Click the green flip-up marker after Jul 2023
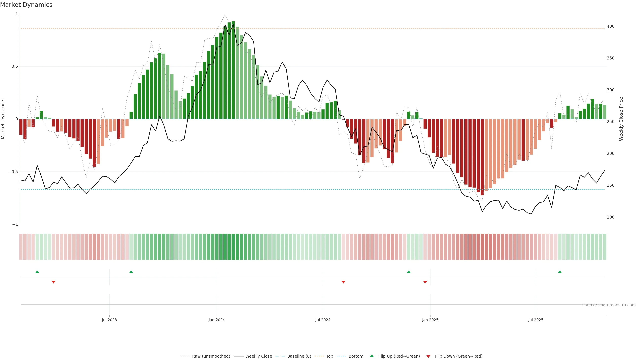 point(131,272)
